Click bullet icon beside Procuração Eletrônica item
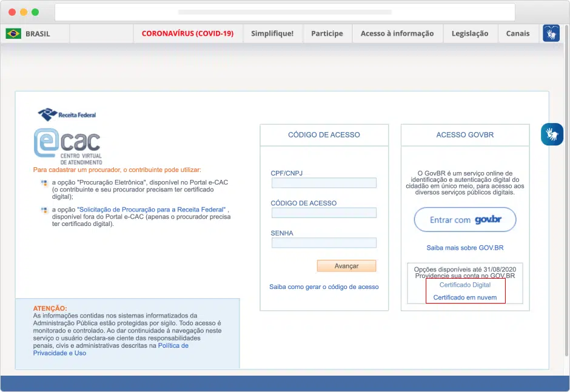Screen dimensions: 570x392 44,183
